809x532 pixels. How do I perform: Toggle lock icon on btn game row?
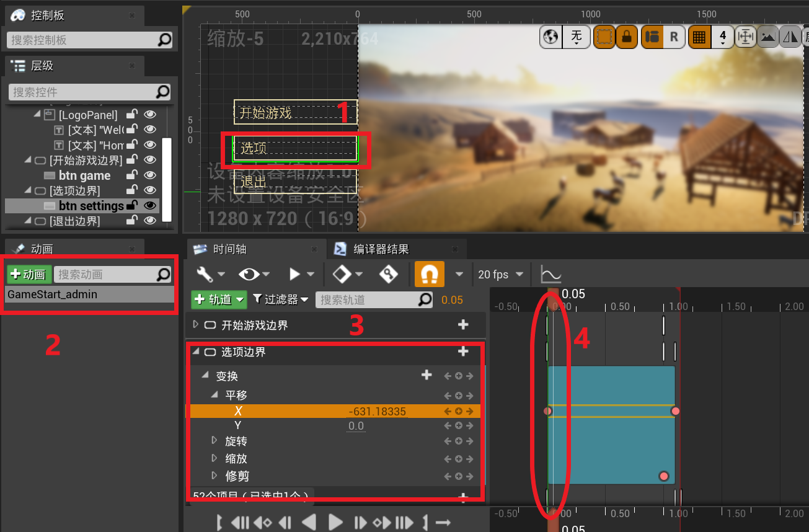tap(131, 175)
